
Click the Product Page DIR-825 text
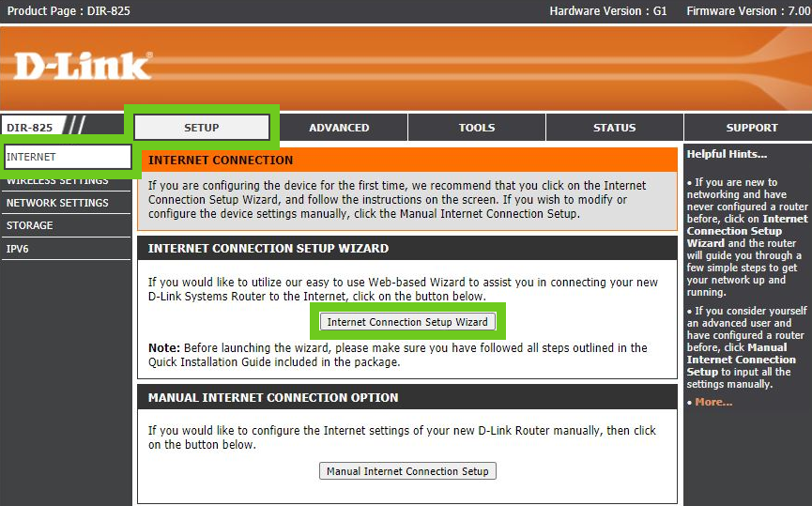click(x=69, y=11)
